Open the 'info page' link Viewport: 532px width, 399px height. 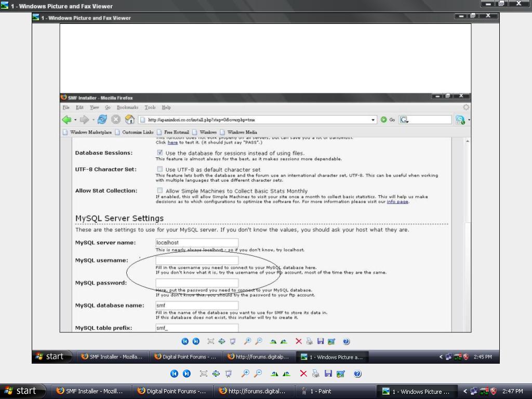[397, 202]
